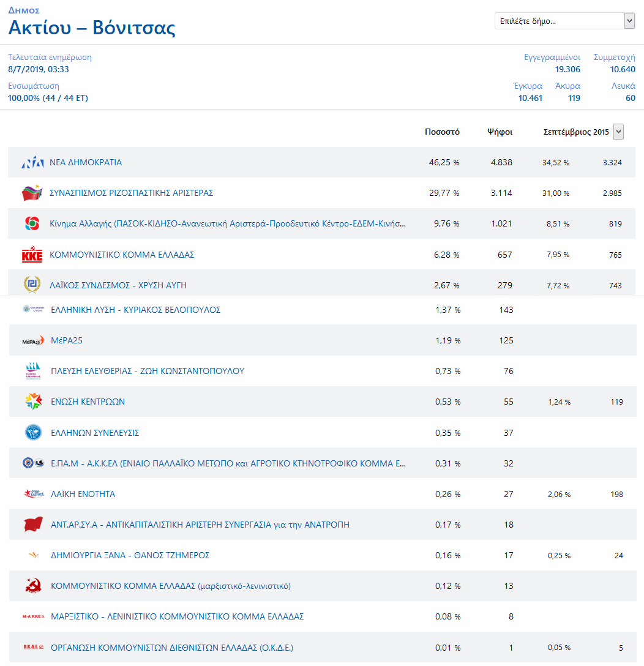The height and width of the screenshot is (666, 644).
Task: Click the KKE (μ-λ) hammer and sickle logo
Action: [34, 586]
